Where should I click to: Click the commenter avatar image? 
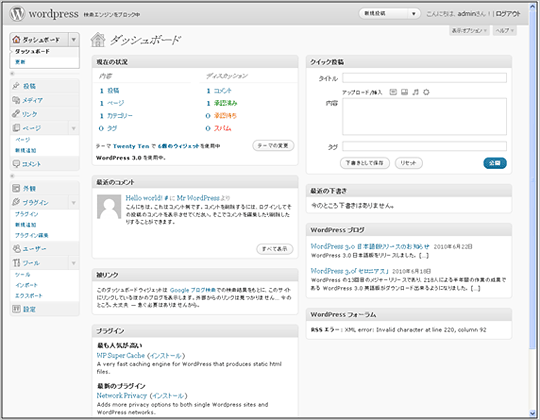[109, 207]
